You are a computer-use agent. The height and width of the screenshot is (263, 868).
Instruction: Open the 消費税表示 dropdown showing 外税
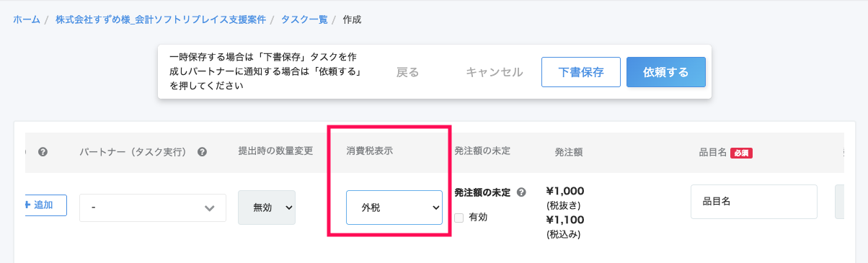[x=394, y=208]
